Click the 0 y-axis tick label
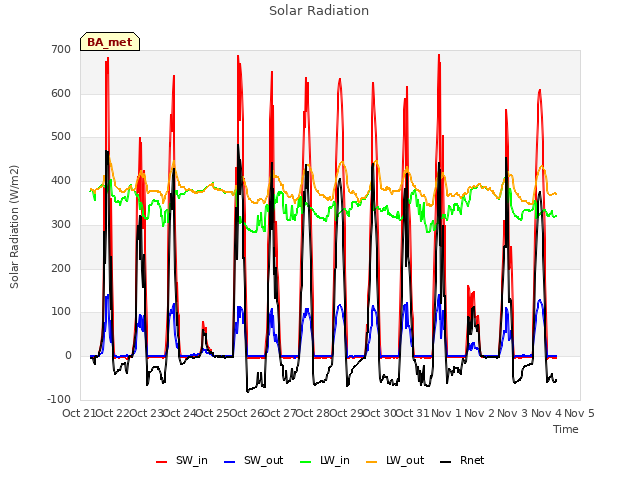Viewport: 640px width, 480px height. 68,356
